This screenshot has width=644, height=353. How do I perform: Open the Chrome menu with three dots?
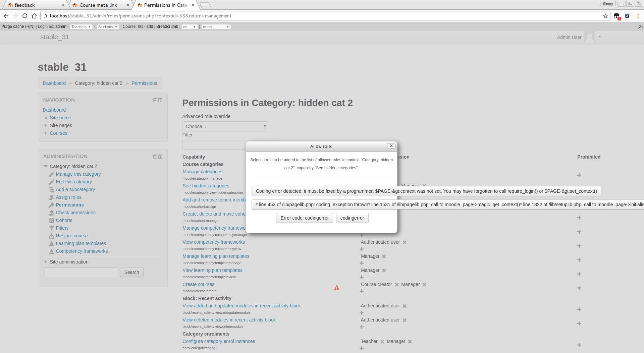click(638, 16)
